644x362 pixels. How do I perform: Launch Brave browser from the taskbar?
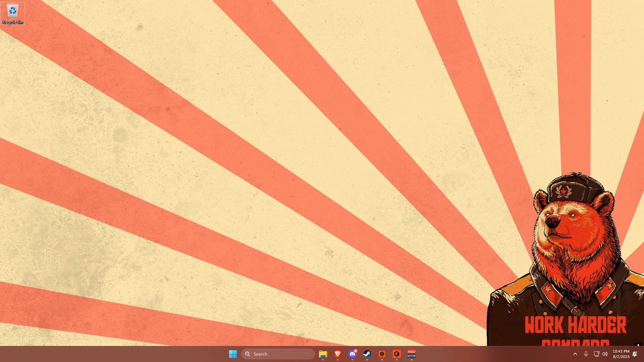338,354
